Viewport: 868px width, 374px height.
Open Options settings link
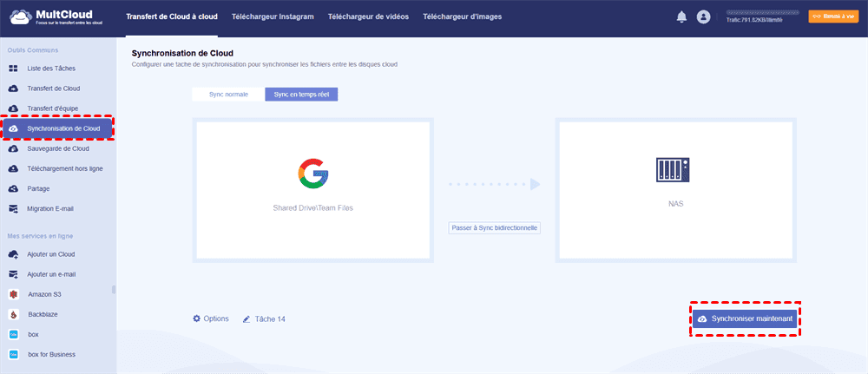(x=211, y=318)
